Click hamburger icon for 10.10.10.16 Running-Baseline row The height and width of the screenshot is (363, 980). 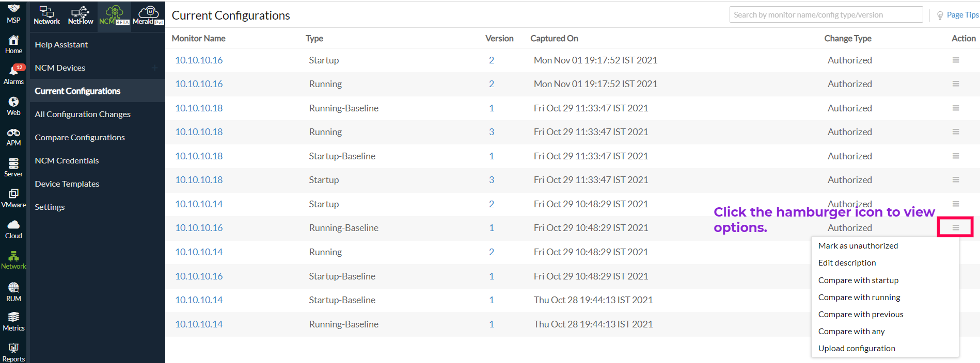(956, 227)
